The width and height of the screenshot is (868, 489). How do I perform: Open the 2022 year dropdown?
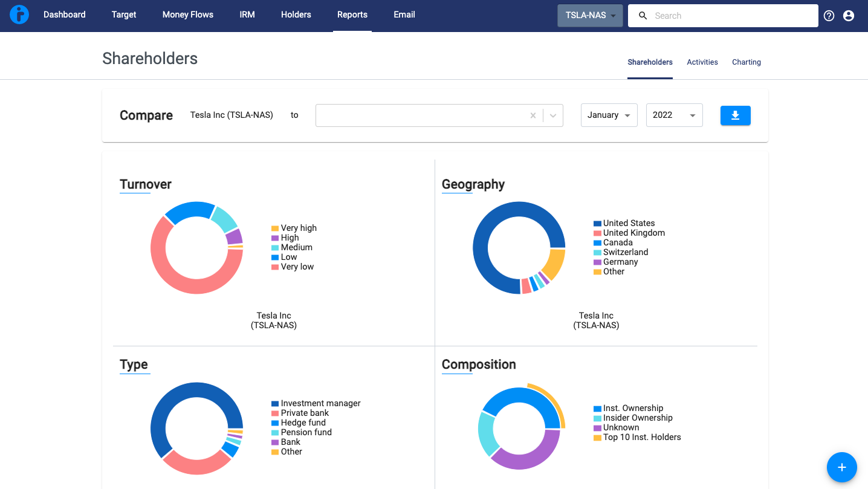pyautogui.click(x=674, y=115)
